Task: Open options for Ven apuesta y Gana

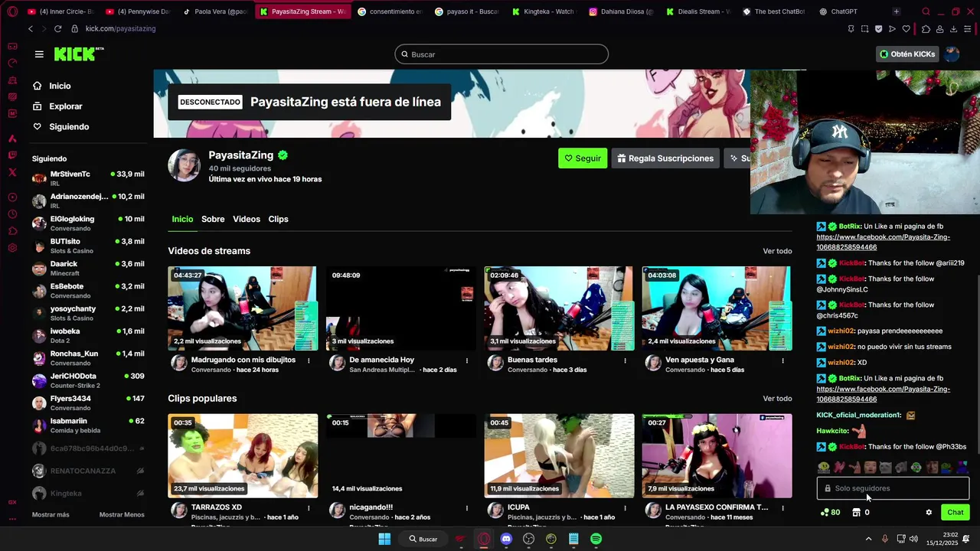Action: (x=782, y=360)
